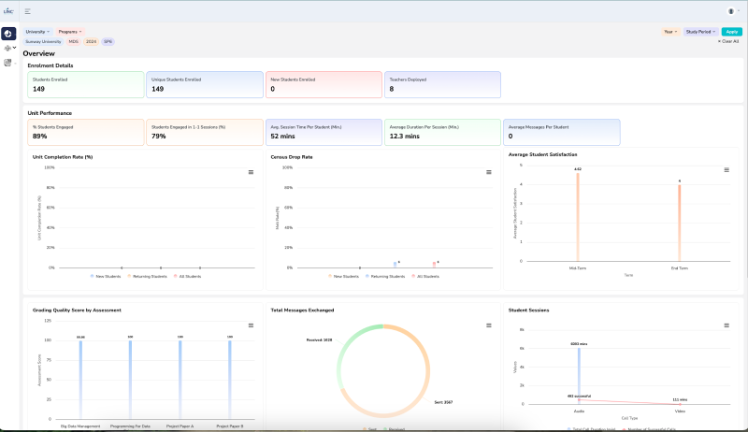The image size is (748, 432).
Task: Open Census Drop Rate chart menu icon
Action: tap(488, 172)
